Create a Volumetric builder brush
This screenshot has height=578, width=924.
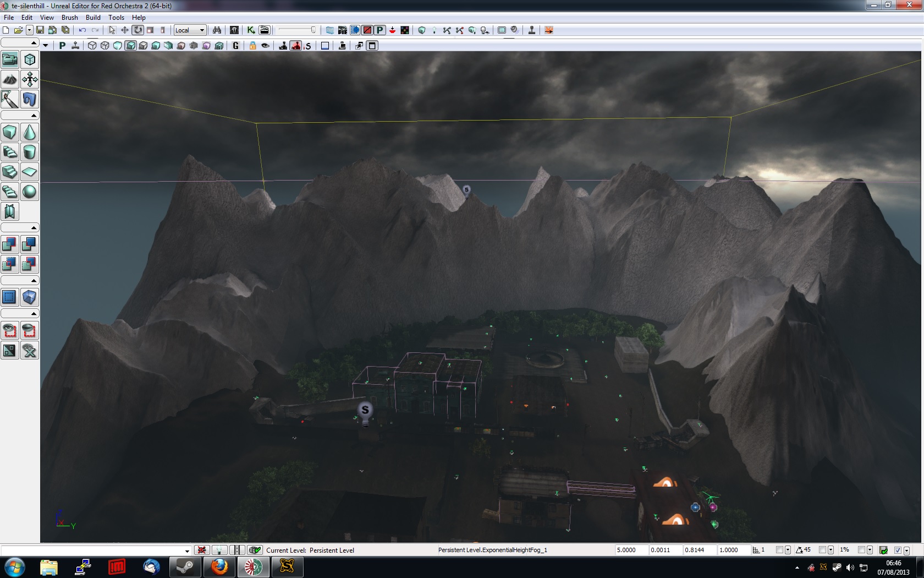pos(10,211)
